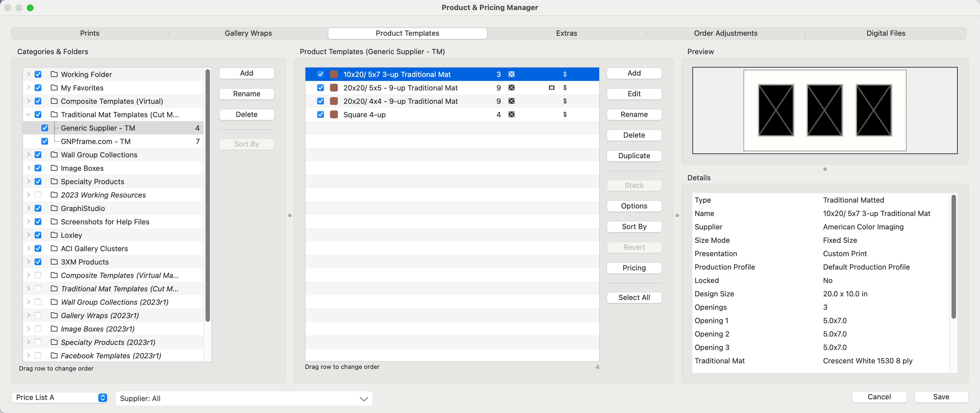Open the Price List A dropdown
980x413 pixels.
click(x=60, y=397)
